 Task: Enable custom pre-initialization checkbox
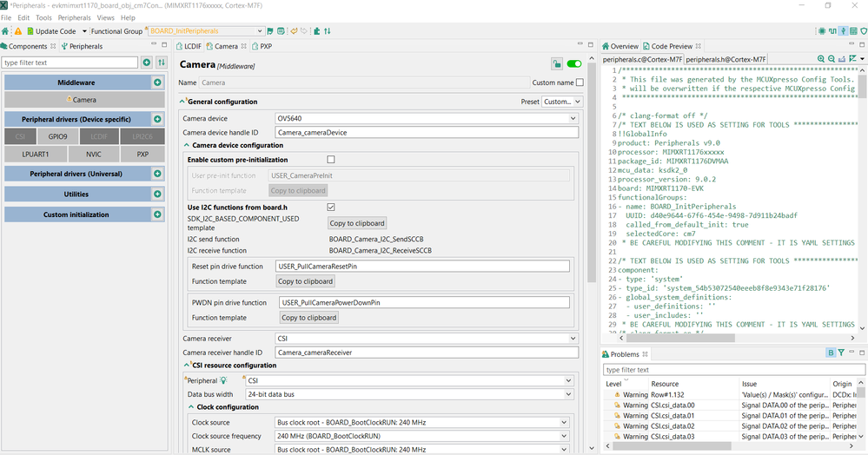click(x=330, y=160)
